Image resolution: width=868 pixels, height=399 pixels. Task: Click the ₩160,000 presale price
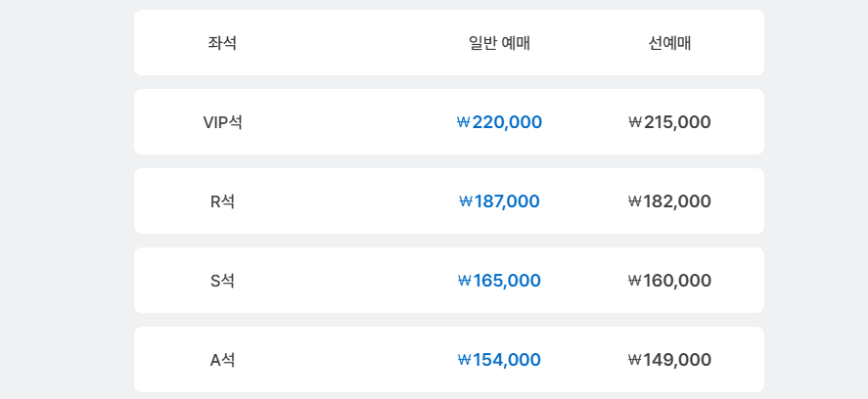[669, 281]
